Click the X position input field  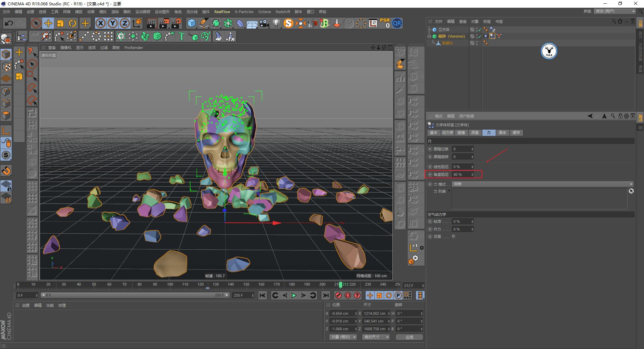(x=343, y=313)
